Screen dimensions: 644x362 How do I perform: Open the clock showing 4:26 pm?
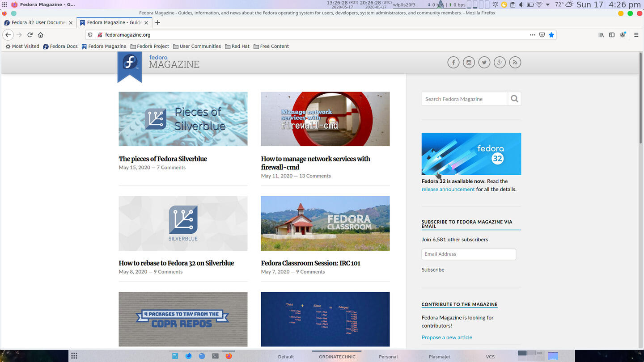tap(625, 4)
